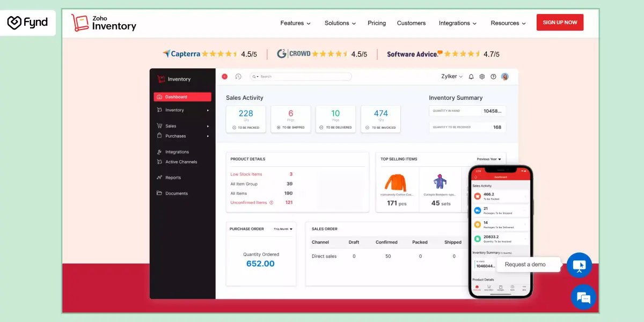
Task: Click the Fynd logo
Action: pos(27,23)
